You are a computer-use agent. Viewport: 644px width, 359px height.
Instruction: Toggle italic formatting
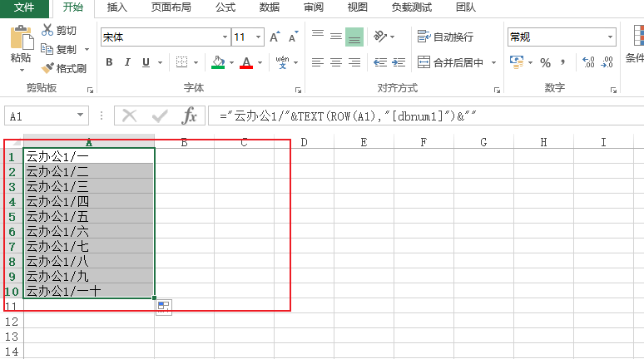click(x=127, y=62)
